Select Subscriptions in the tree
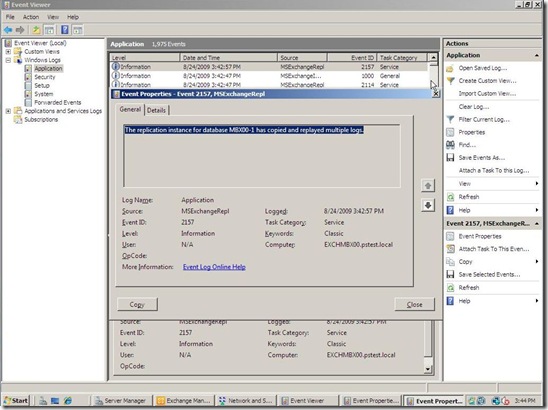548x410 pixels. tap(41, 120)
